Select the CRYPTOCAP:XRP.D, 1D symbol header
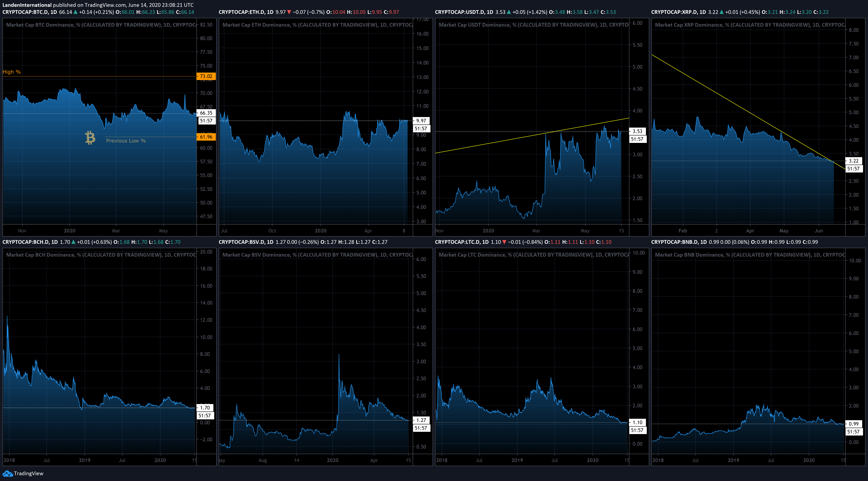 tap(679, 12)
